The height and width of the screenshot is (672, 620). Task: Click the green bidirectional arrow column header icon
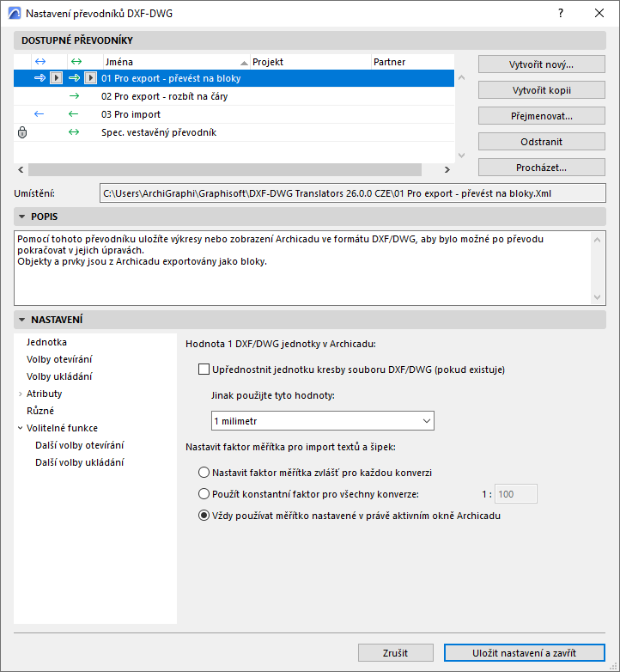(x=76, y=62)
